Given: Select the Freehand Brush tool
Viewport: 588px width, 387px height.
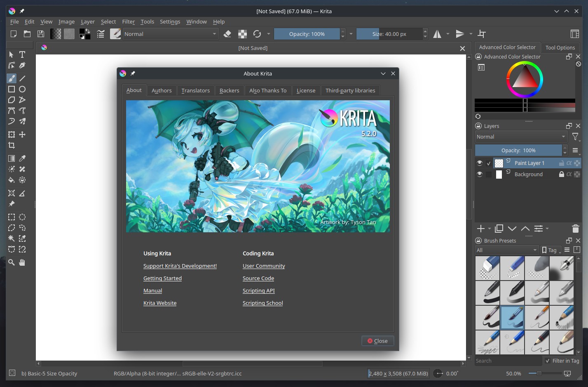Looking at the screenshot, I should point(12,78).
